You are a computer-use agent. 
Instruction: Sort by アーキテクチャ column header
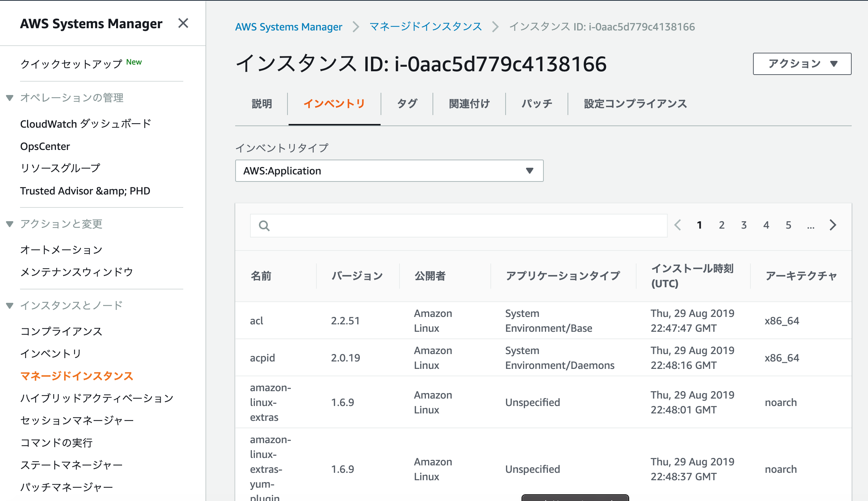pos(801,276)
